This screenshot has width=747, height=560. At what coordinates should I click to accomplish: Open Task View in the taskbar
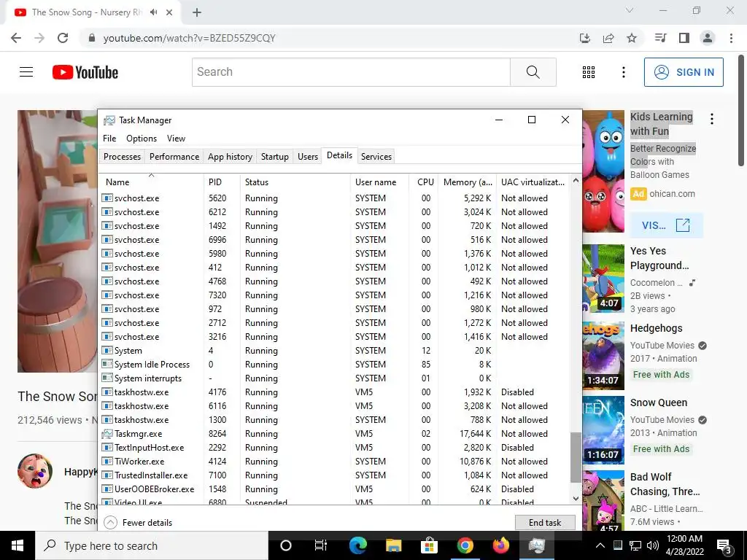[x=321, y=545]
